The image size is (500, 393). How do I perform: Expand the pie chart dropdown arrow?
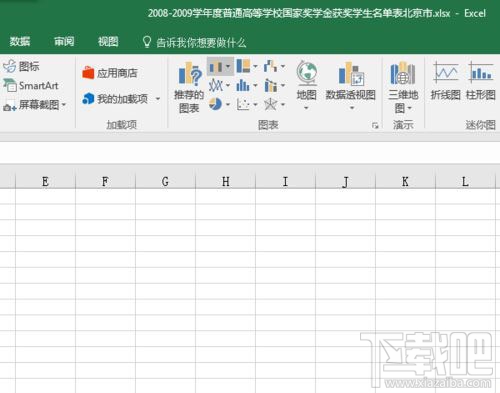click(228, 105)
